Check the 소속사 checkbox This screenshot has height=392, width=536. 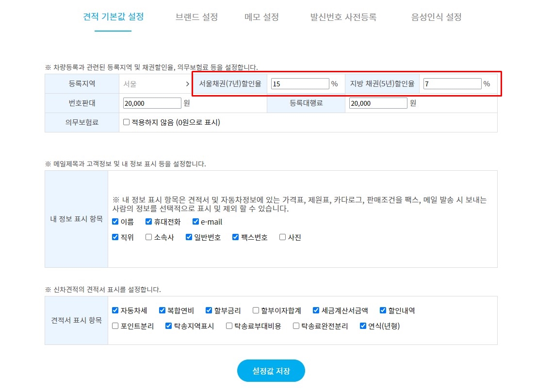pos(148,237)
